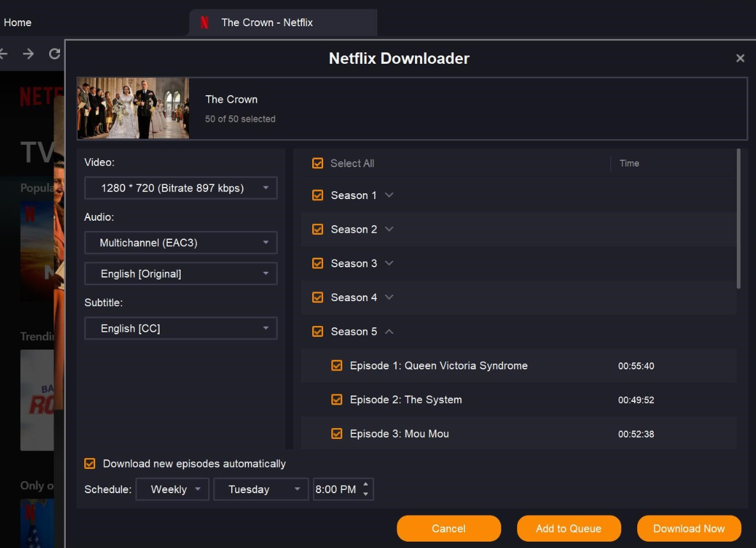
Task: Select The Crown - Netflix tab
Action: 283,22
